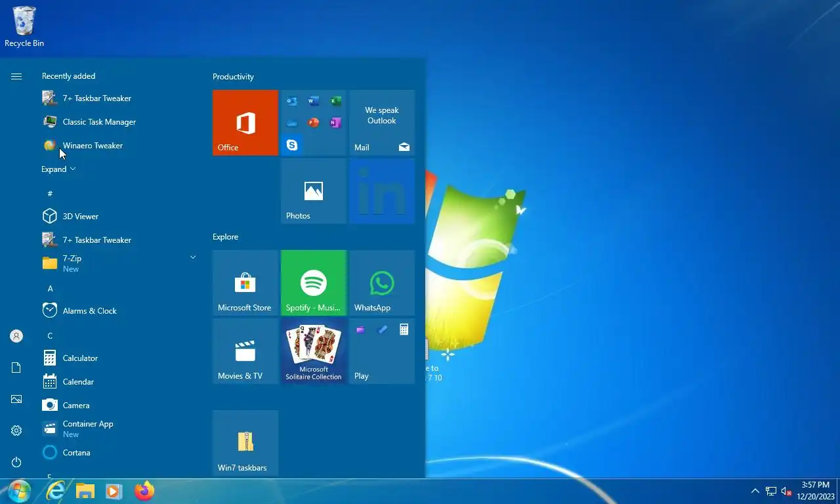Open the Win7 taskbars tile
Screen dimensions: 840x504
point(245,443)
